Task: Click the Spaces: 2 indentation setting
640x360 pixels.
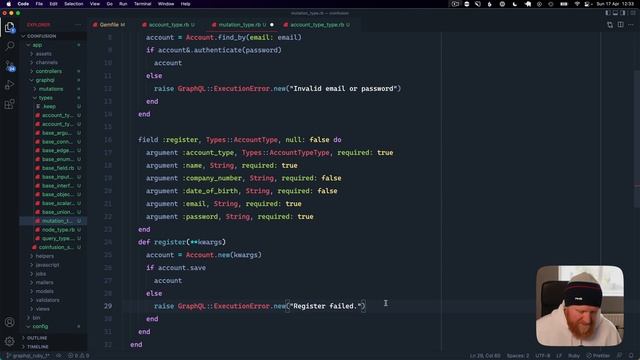Action: pos(518,356)
